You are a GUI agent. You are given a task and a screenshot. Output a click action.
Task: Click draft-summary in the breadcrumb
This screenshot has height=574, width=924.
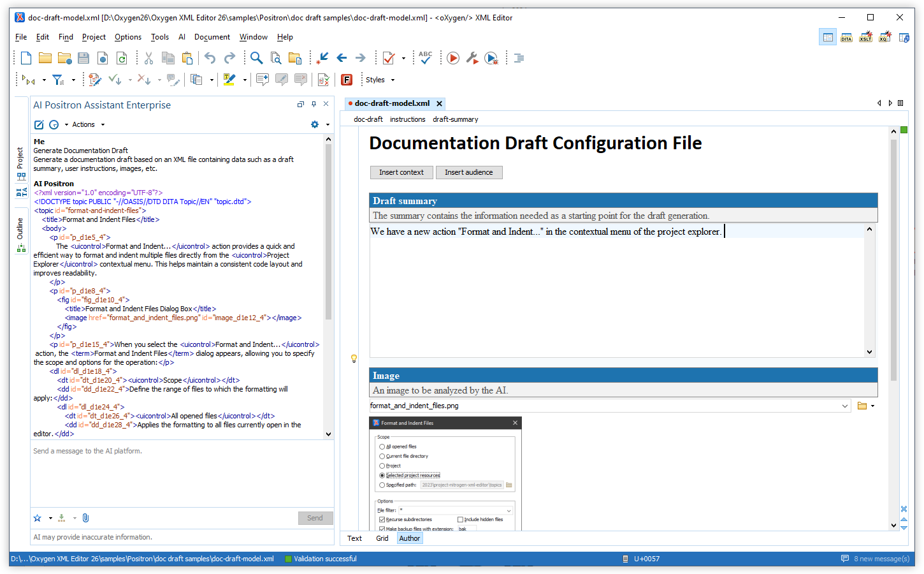456,119
